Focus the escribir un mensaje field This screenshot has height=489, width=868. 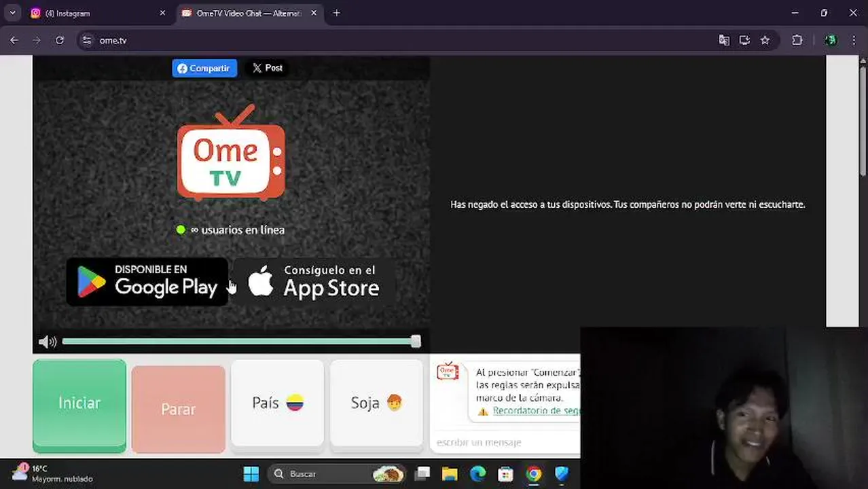point(505,442)
